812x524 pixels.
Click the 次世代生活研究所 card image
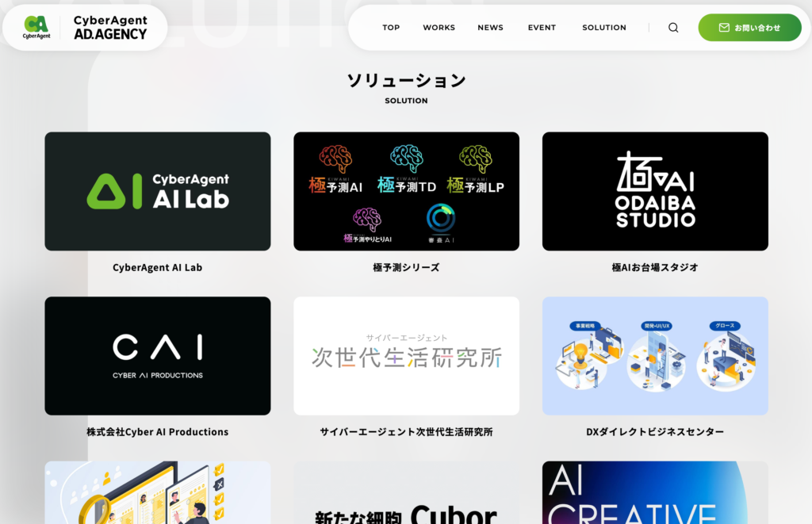pos(406,356)
